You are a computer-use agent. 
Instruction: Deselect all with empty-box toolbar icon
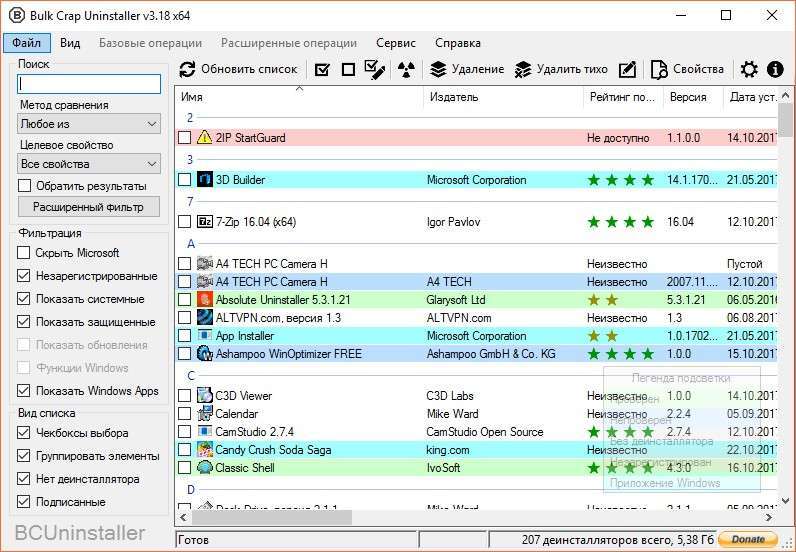[348, 70]
